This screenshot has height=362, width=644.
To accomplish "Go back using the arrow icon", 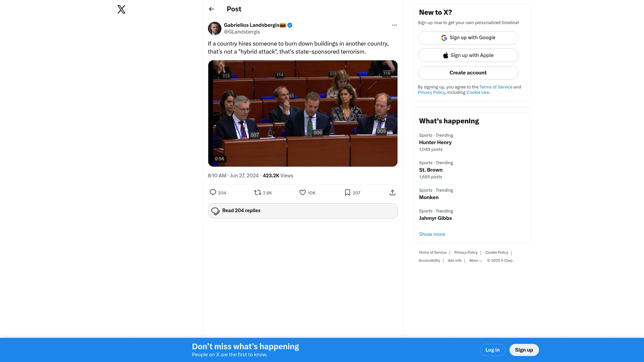I will point(211,9).
